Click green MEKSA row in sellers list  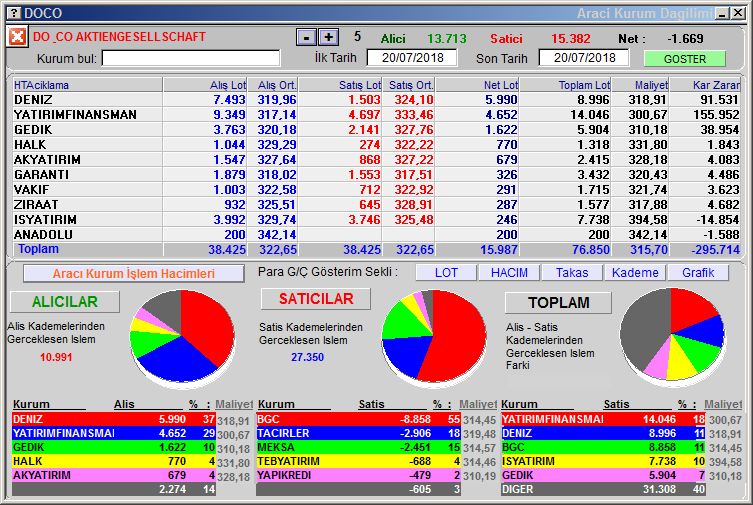coord(358,447)
